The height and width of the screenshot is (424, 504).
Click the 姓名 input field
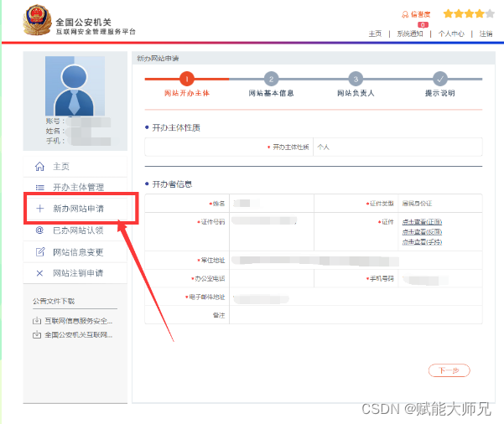(271, 204)
